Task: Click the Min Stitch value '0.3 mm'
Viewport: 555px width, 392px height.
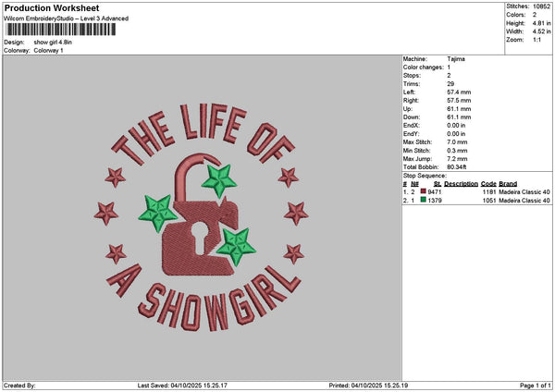Action: tap(457, 151)
